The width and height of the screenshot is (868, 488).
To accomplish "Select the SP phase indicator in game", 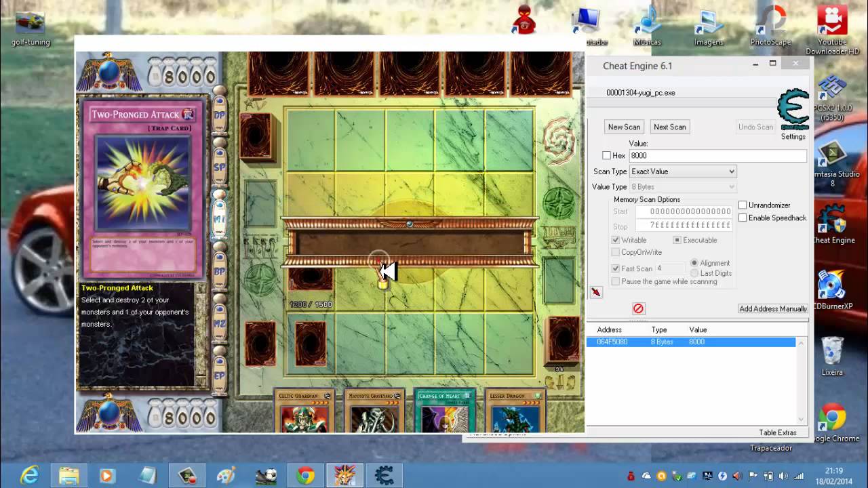I will coord(220,165).
